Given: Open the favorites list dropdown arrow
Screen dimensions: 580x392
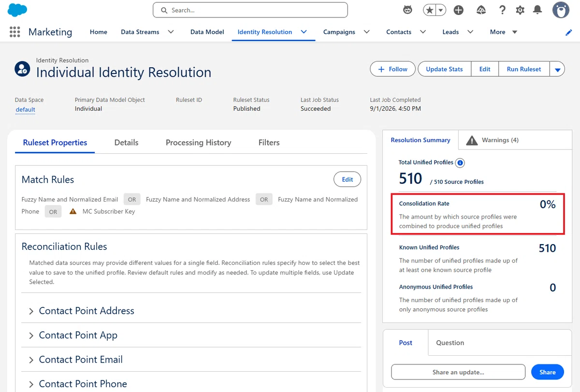Looking at the screenshot, I should (x=441, y=10).
